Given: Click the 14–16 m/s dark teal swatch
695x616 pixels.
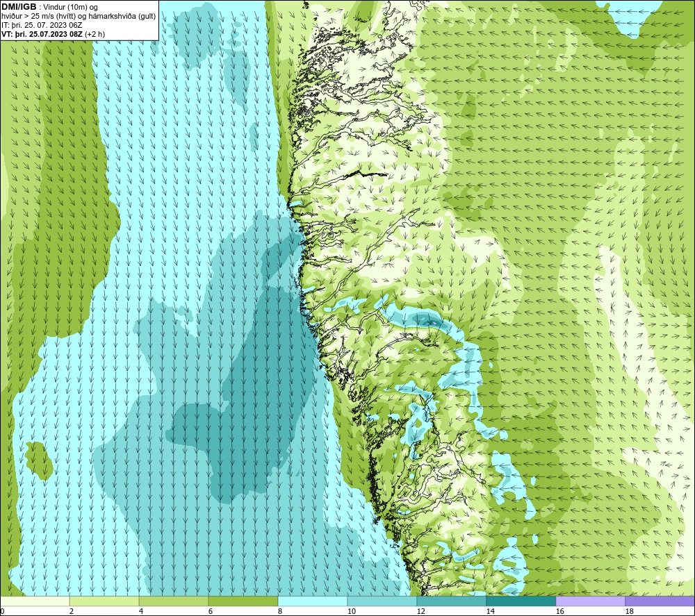Looking at the screenshot, I should [521, 601].
